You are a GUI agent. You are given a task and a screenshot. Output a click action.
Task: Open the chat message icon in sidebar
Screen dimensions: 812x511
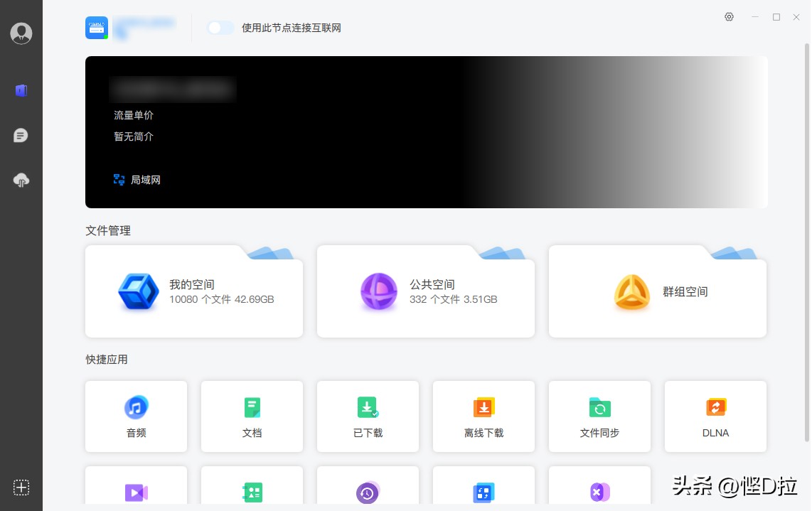(x=21, y=135)
